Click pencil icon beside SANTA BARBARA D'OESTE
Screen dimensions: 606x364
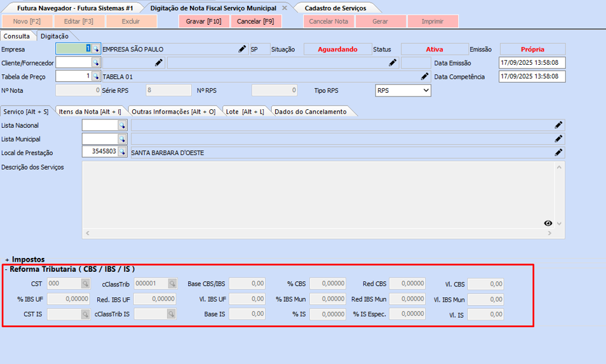pyautogui.click(x=558, y=152)
